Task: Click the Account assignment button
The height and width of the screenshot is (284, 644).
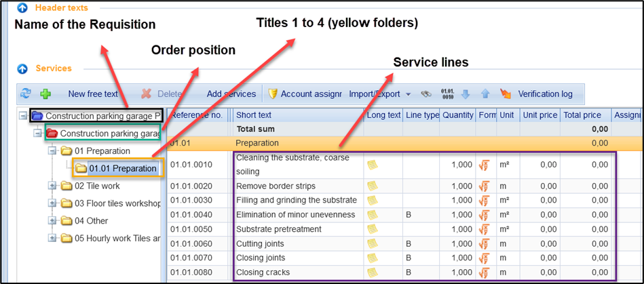Action: [305, 94]
